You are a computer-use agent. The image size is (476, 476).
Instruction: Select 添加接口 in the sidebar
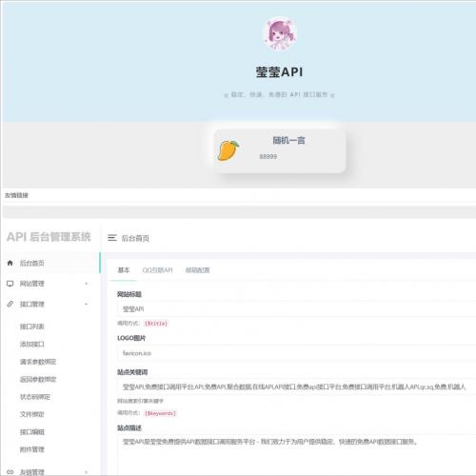pyautogui.click(x=32, y=344)
